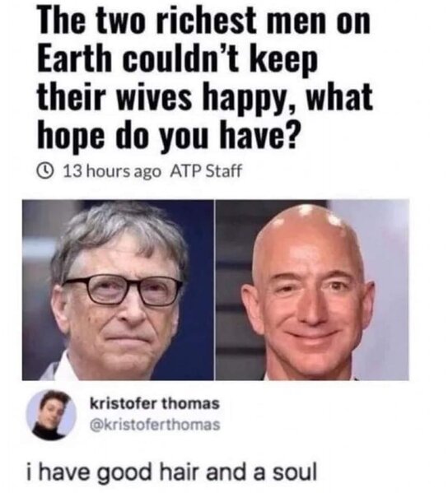
Task: Click the clock icon beside the timestamp
Action: pos(44,170)
